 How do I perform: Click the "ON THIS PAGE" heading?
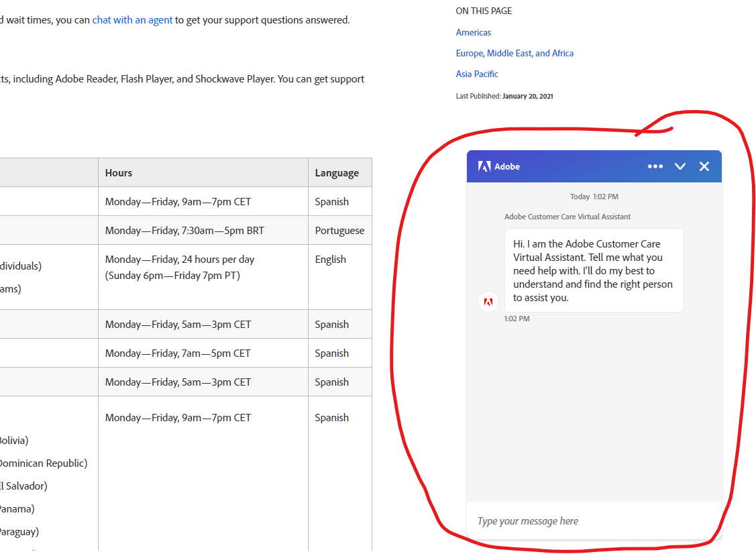(484, 11)
